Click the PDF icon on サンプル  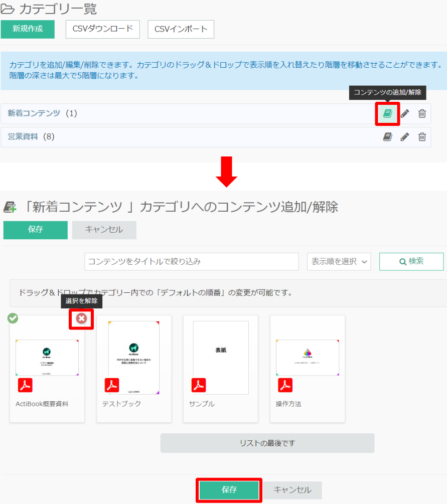click(199, 385)
